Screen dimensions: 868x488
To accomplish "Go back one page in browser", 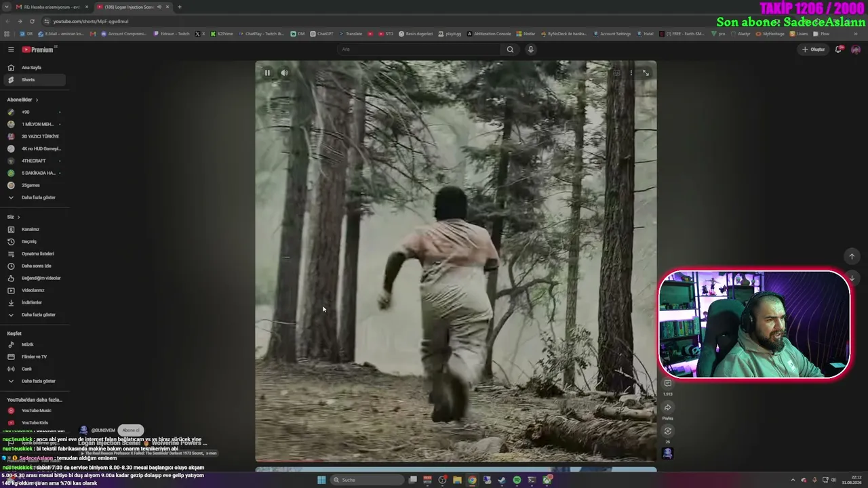I will [x=7, y=21].
